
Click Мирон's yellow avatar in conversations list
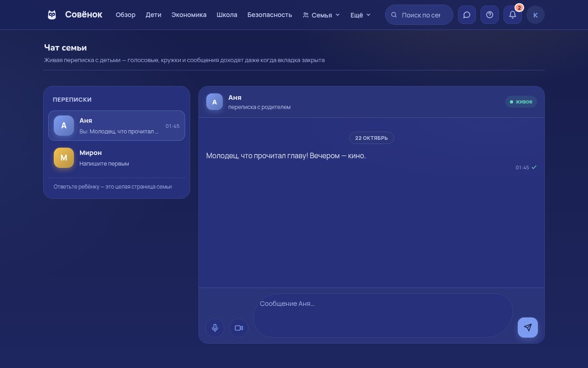point(64,158)
